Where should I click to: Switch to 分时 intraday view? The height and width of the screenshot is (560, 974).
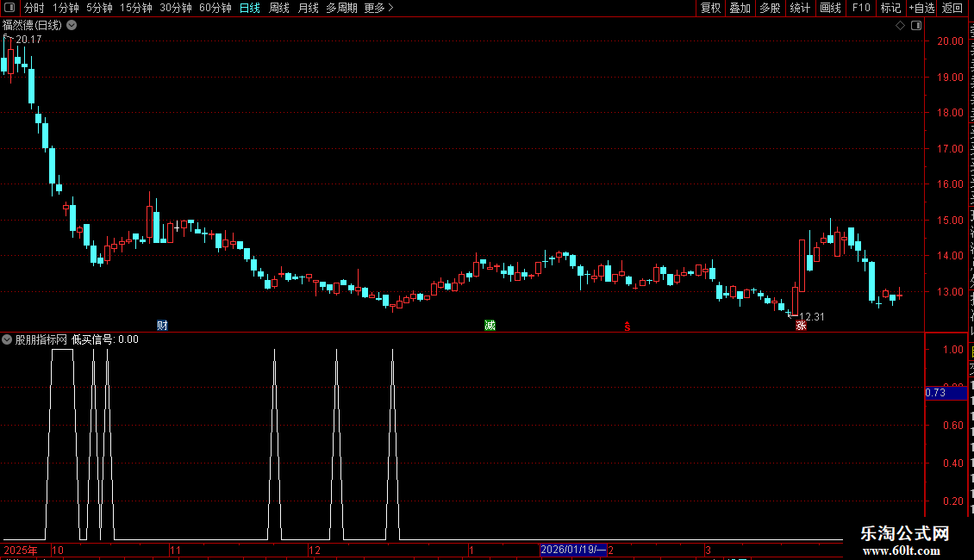click(x=34, y=8)
